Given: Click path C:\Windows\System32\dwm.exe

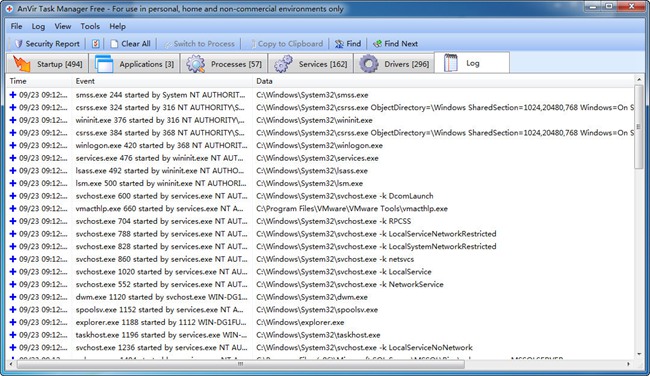Looking at the screenshot, I should [312, 297].
